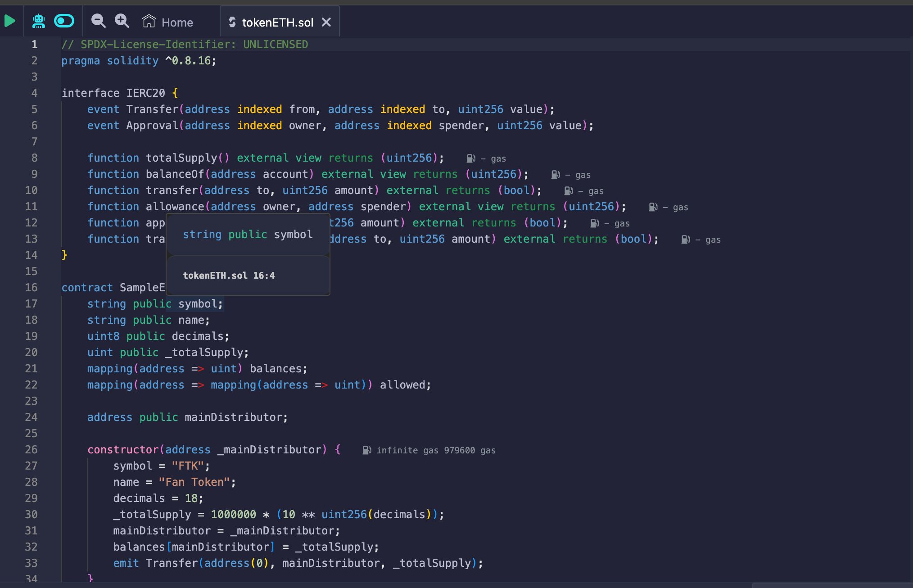Screen dimensions: 913x588
Task: Switch to the Home tab
Action: click(167, 22)
